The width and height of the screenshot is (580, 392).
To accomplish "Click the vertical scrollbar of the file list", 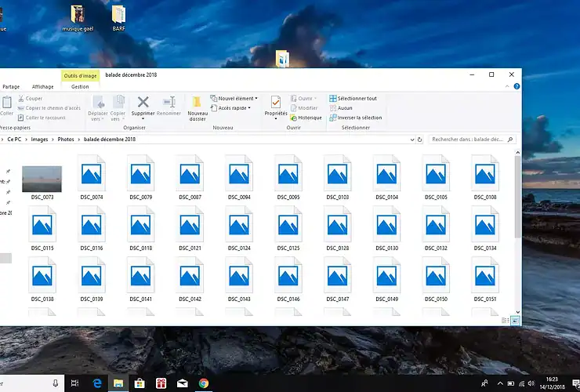I will 517,197.
